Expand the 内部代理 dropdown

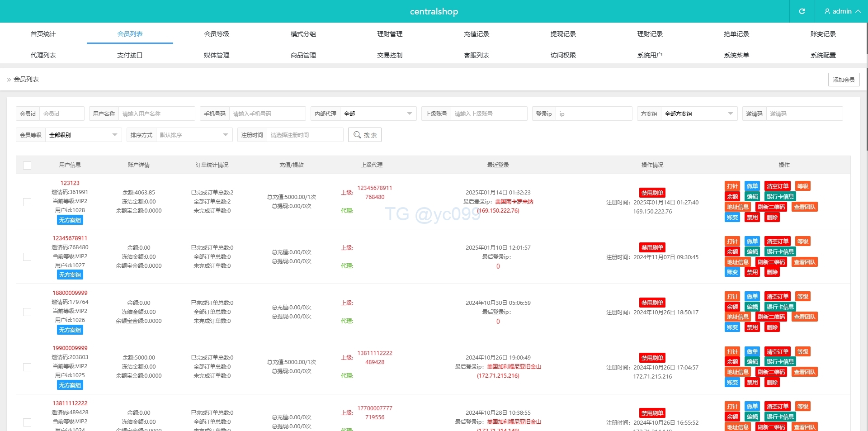[378, 114]
